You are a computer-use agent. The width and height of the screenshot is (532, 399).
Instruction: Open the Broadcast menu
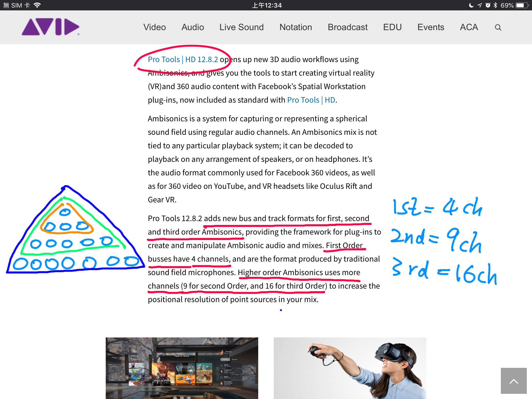click(x=348, y=27)
